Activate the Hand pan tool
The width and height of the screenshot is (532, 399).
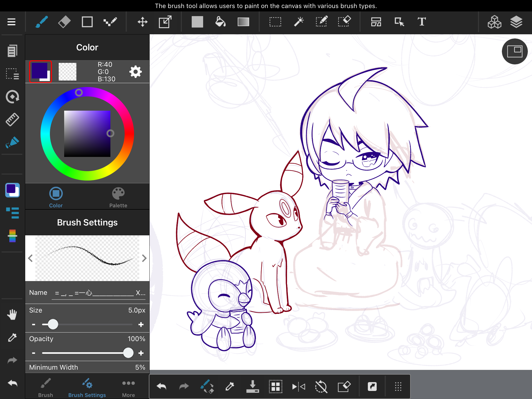(12, 315)
